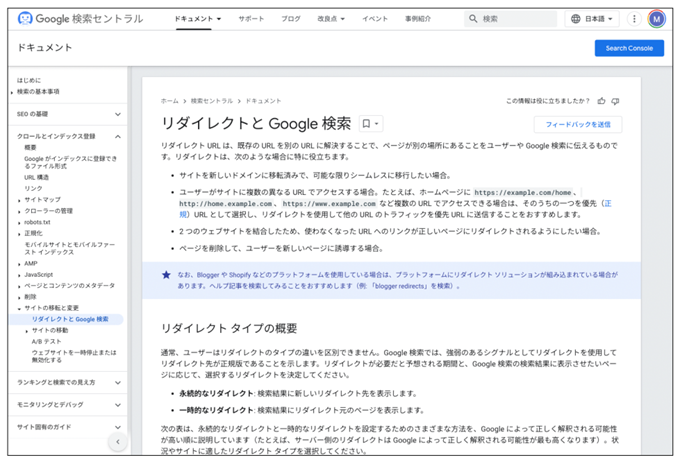The image size is (680, 462).
Task: Open ウェブサイトを一時停止または無効化する link
Action: click(x=74, y=356)
